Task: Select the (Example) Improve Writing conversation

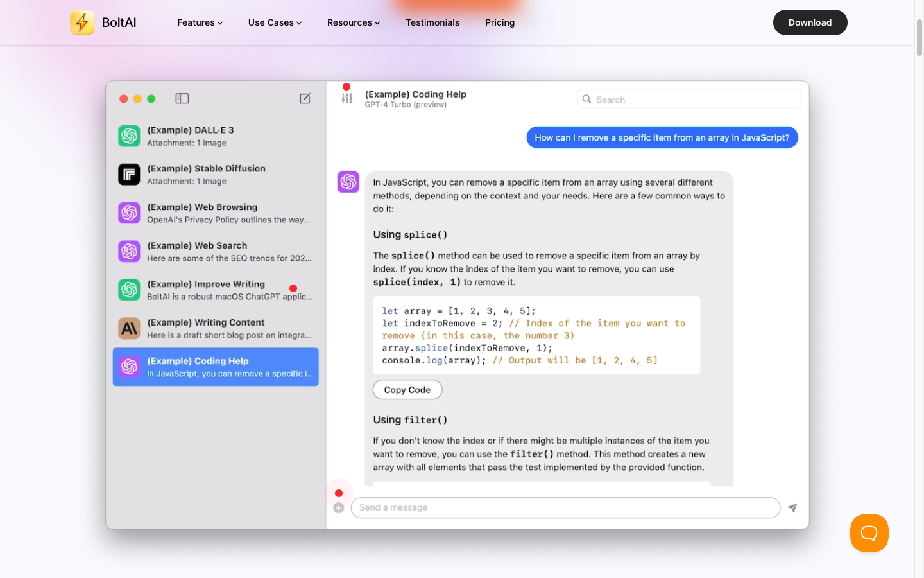Action: 216,290
